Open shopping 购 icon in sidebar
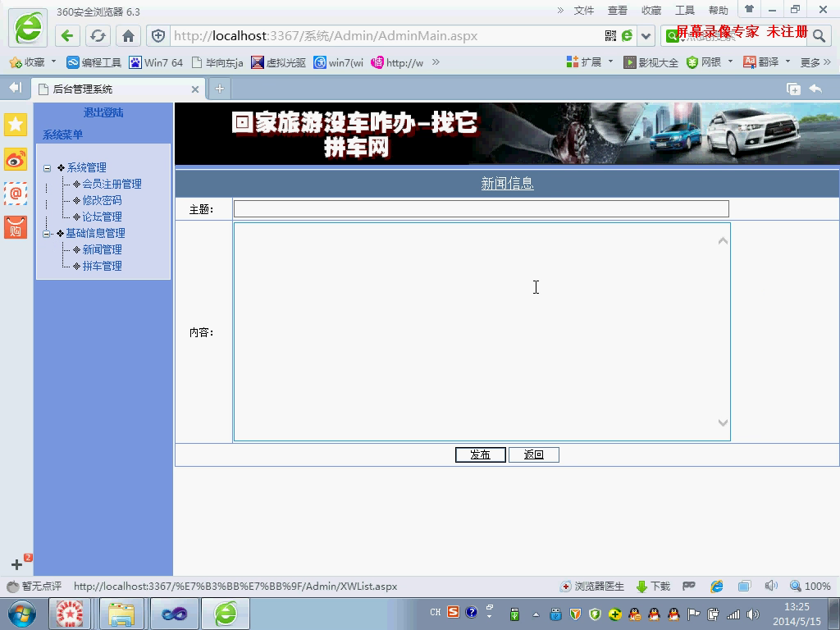Image resolution: width=840 pixels, height=630 pixels. [x=16, y=228]
